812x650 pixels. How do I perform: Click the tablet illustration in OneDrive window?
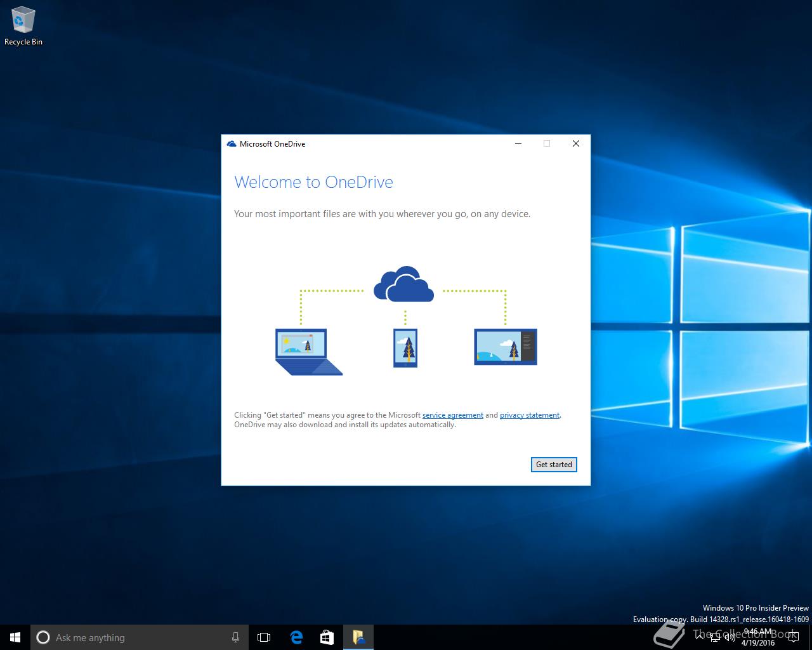tap(506, 347)
